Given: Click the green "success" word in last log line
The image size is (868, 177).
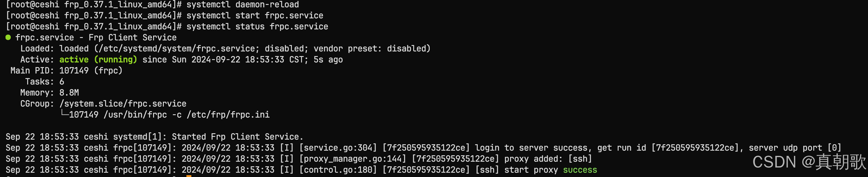Looking at the screenshot, I should click(x=579, y=170).
